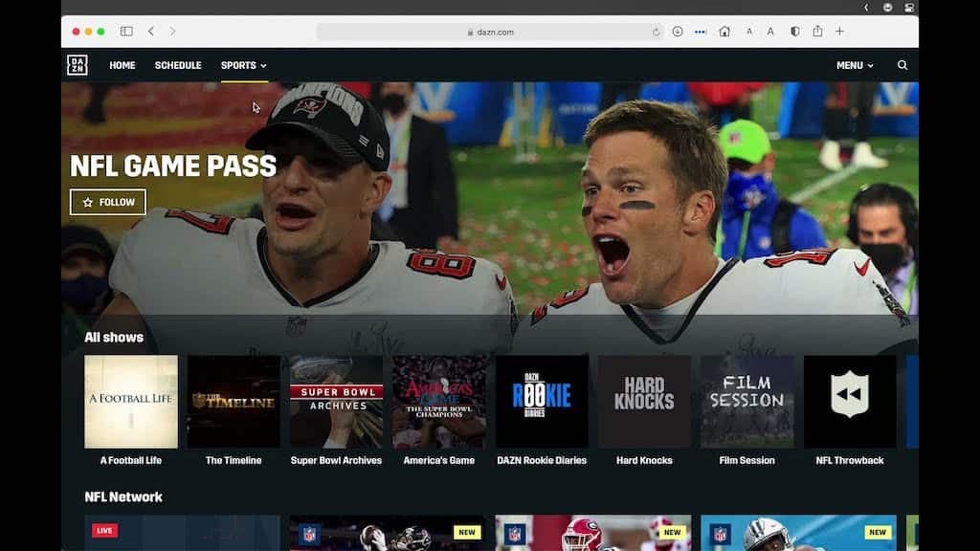The width and height of the screenshot is (980, 551).
Task: Click the larger text size A icon
Action: 770,32
